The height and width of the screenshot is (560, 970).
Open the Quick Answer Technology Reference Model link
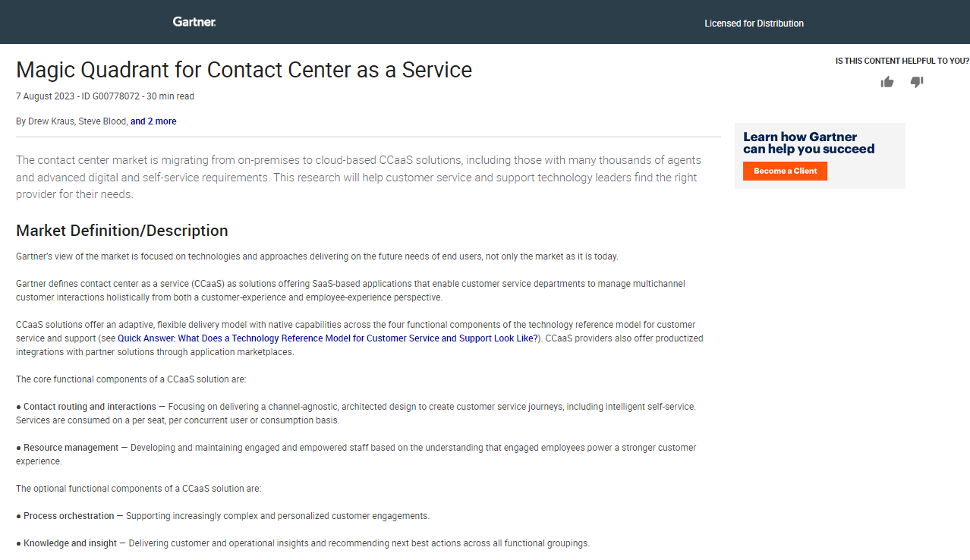(x=327, y=338)
